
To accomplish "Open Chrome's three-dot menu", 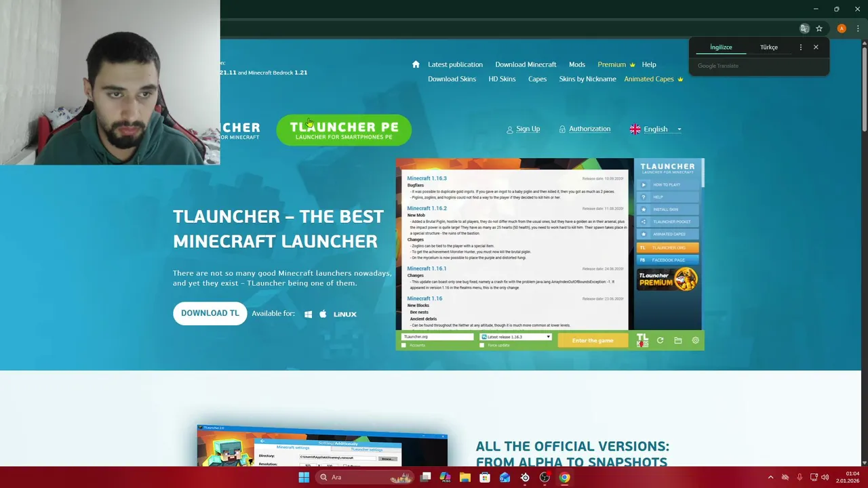I will pos(858,28).
